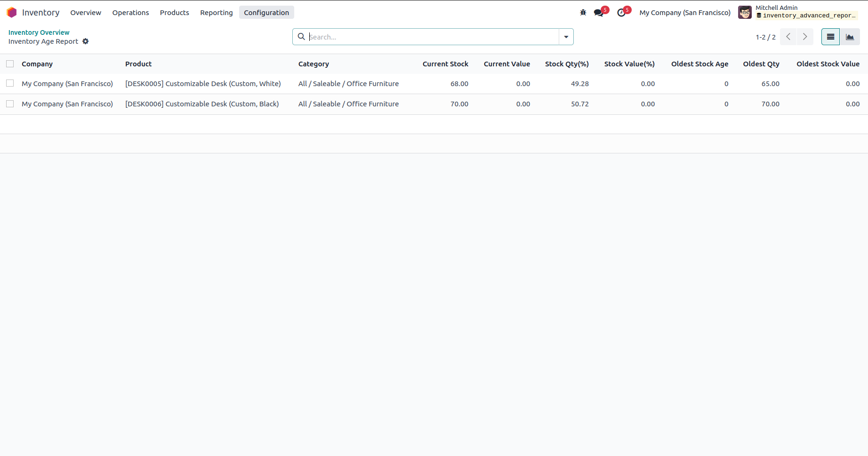Open the Configuration menu
This screenshot has width=868, height=456.
pyautogui.click(x=266, y=13)
